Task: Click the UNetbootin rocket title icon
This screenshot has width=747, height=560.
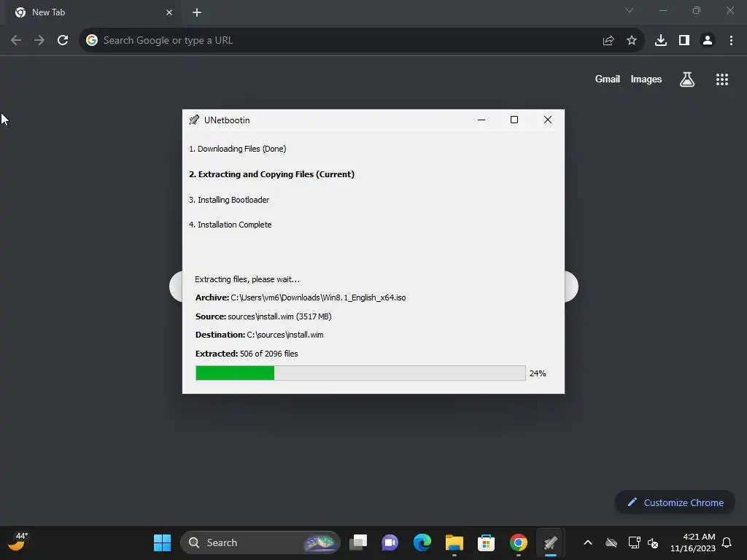Action: [194, 120]
